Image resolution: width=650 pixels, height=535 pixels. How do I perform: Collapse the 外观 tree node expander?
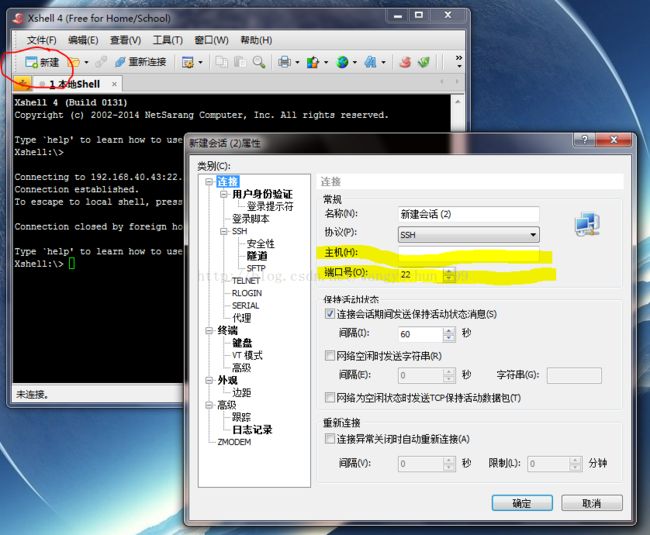click(x=209, y=380)
